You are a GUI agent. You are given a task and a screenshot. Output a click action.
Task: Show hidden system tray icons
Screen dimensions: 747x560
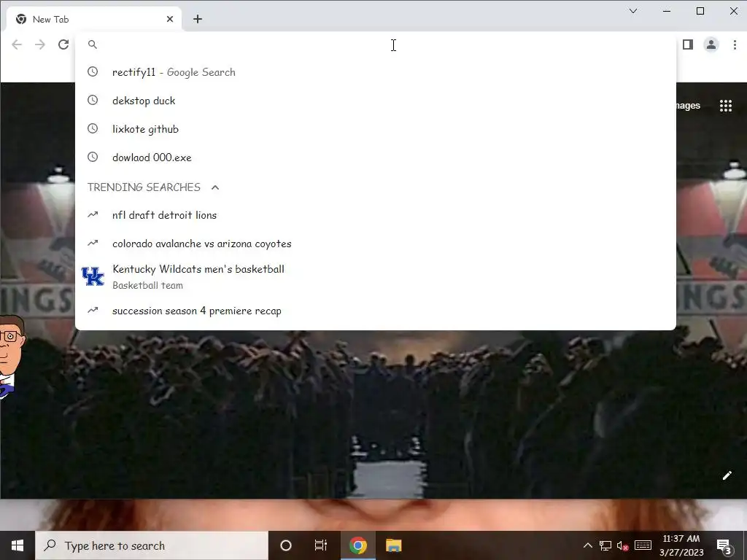pyautogui.click(x=588, y=545)
